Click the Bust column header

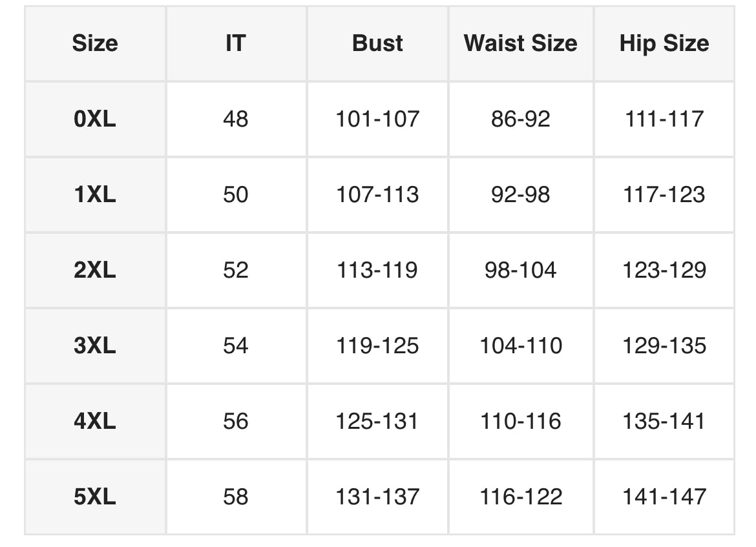[x=377, y=43]
